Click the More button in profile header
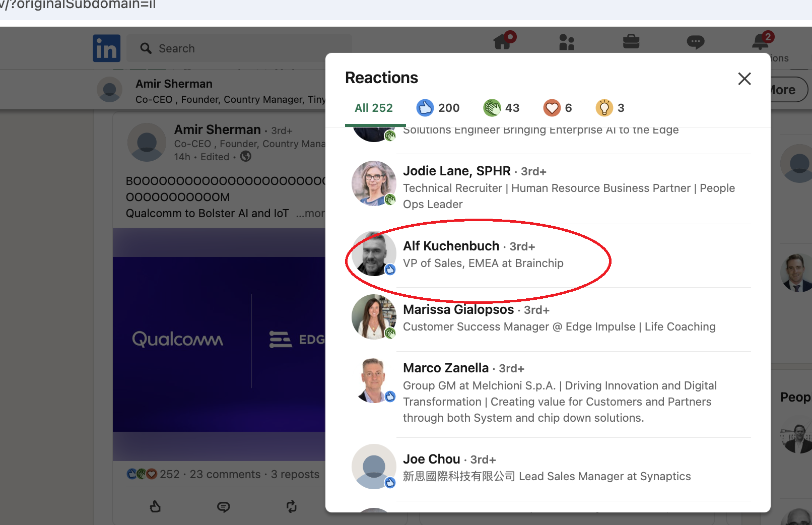 click(785, 90)
